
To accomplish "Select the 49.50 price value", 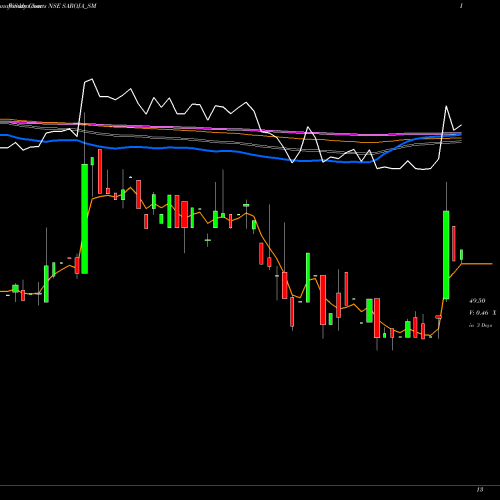I will coord(477,301).
